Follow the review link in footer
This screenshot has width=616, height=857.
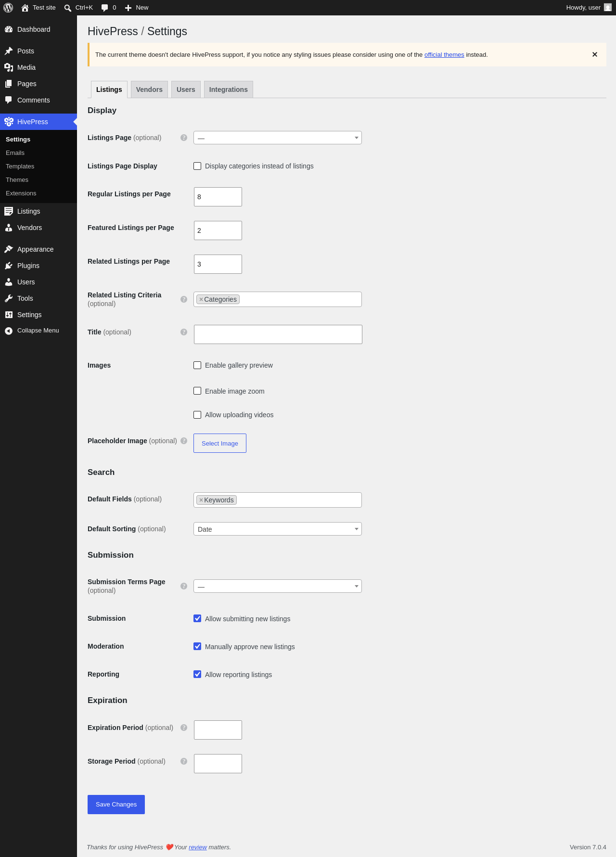point(198,847)
